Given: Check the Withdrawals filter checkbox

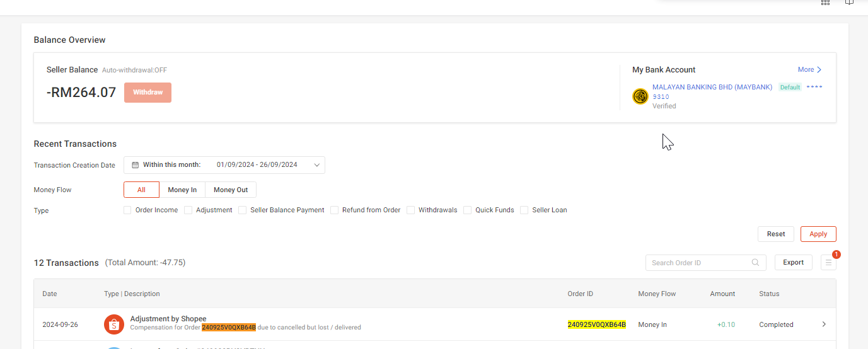Looking at the screenshot, I should pyautogui.click(x=411, y=210).
